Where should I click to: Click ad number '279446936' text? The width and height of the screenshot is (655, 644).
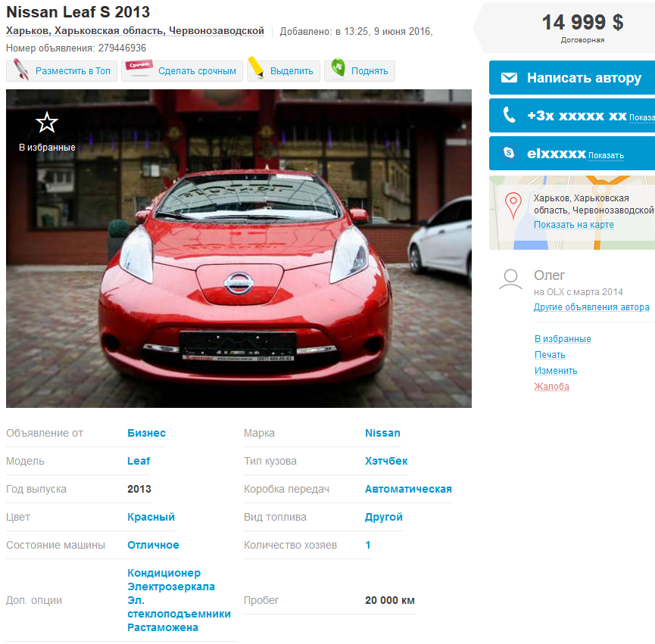click(122, 48)
